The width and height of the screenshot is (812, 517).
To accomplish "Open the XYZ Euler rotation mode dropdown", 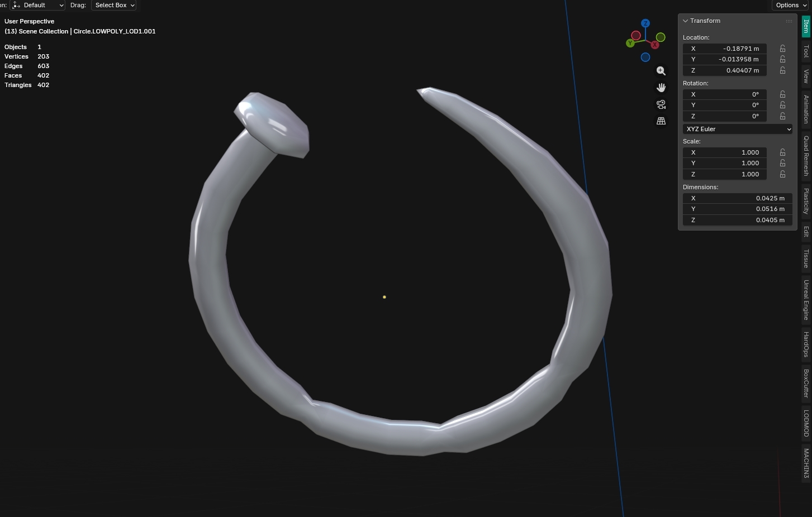I will [738, 129].
